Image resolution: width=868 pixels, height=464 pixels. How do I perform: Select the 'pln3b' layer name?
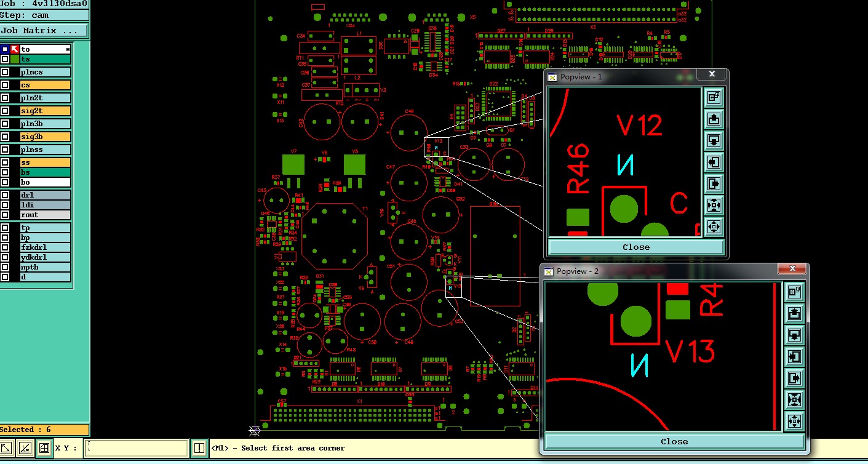(x=45, y=124)
